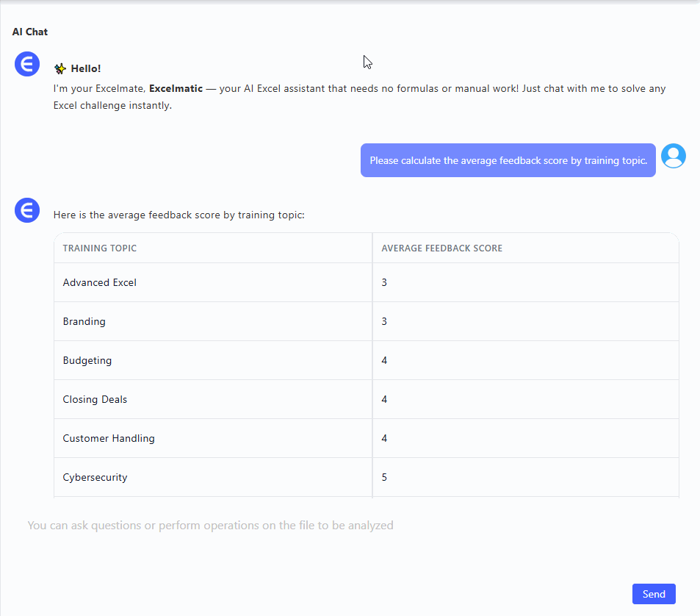Click the user's average feedback score message bubble
700x616 pixels.
[508, 160]
